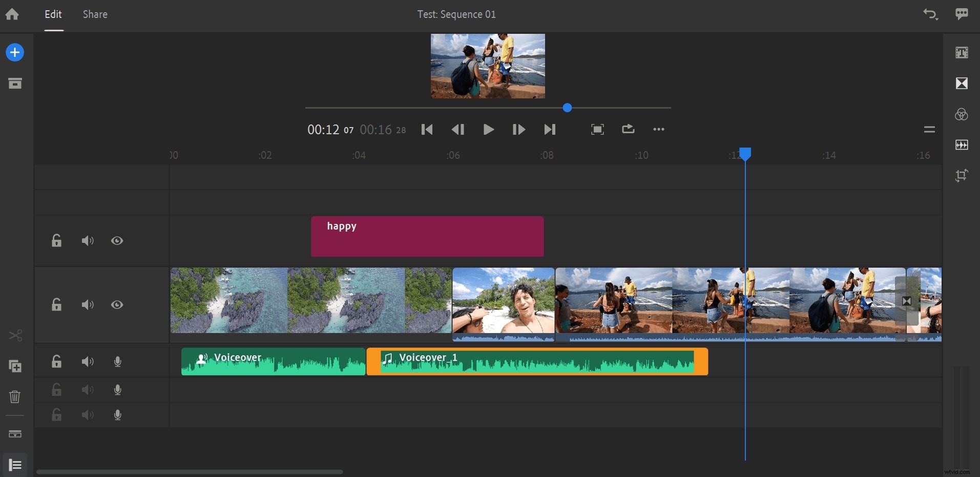Switch to the Share tab

click(95, 14)
